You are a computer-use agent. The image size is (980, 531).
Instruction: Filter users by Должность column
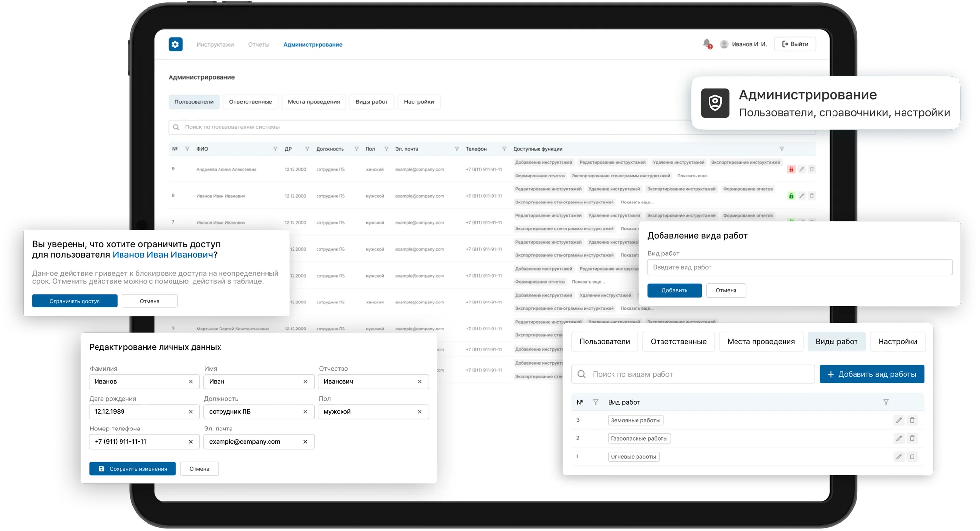click(x=356, y=149)
